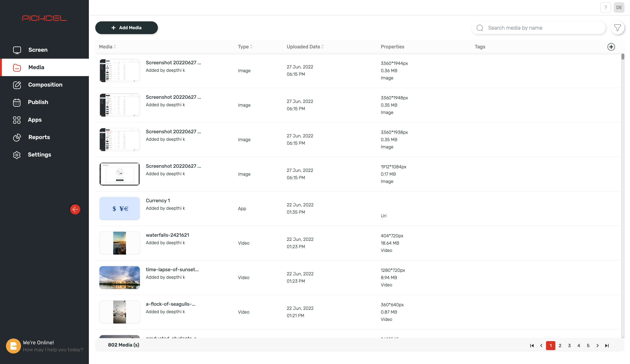Image resolution: width=630 pixels, height=364 pixels.
Task: Go to page 3
Action: click(x=569, y=345)
